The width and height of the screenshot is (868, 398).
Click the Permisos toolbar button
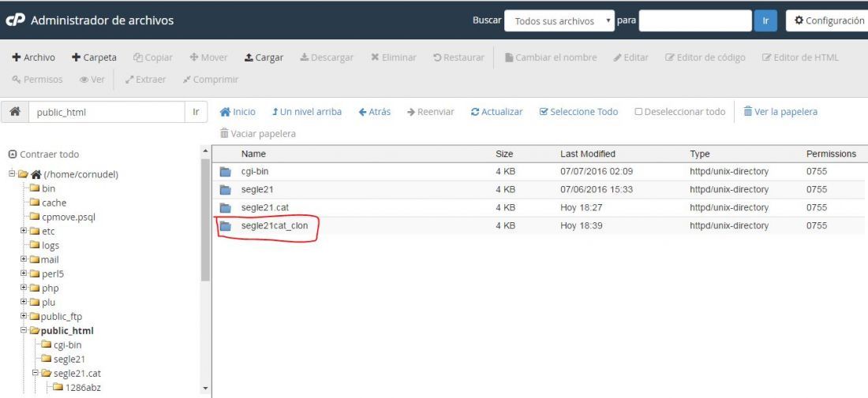pyautogui.click(x=37, y=80)
